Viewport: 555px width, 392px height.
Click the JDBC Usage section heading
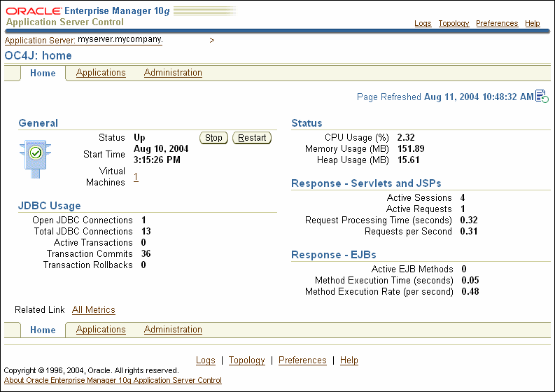click(x=50, y=206)
